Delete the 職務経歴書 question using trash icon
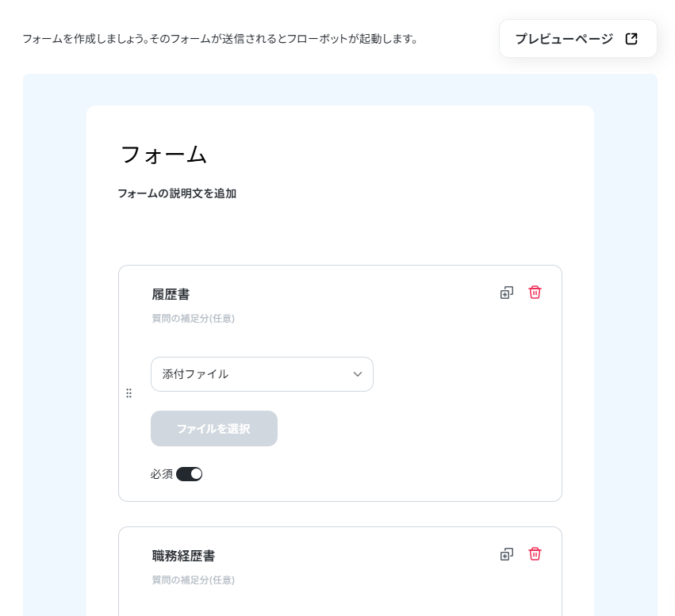The height and width of the screenshot is (616, 675). [535, 553]
